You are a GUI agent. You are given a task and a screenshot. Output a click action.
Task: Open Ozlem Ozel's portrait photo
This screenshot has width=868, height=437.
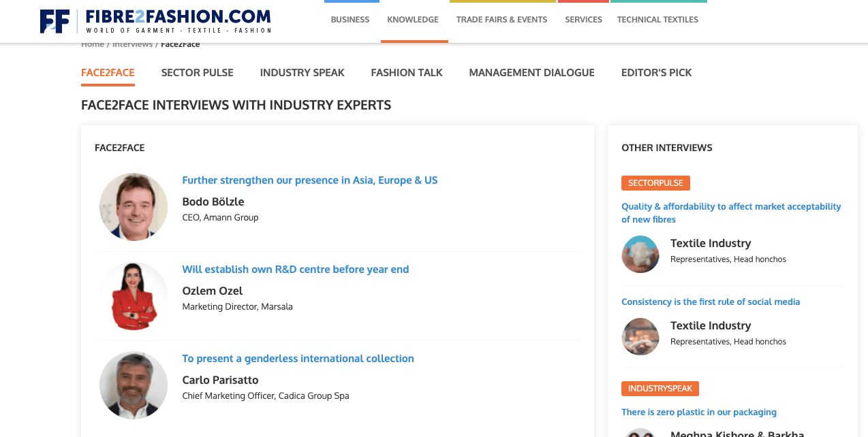(134, 296)
